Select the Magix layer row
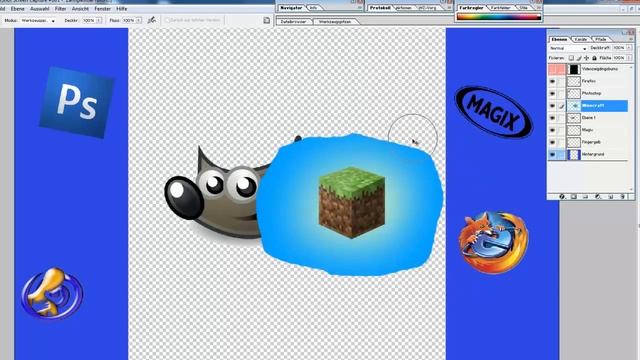The height and width of the screenshot is (360, 640). point(598,130)
